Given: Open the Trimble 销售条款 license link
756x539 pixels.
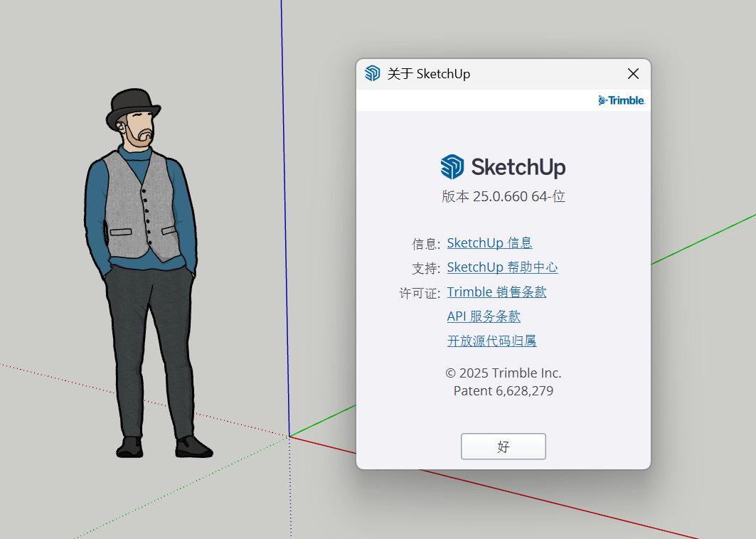Looking at the screenshot, I should [496, 292].
